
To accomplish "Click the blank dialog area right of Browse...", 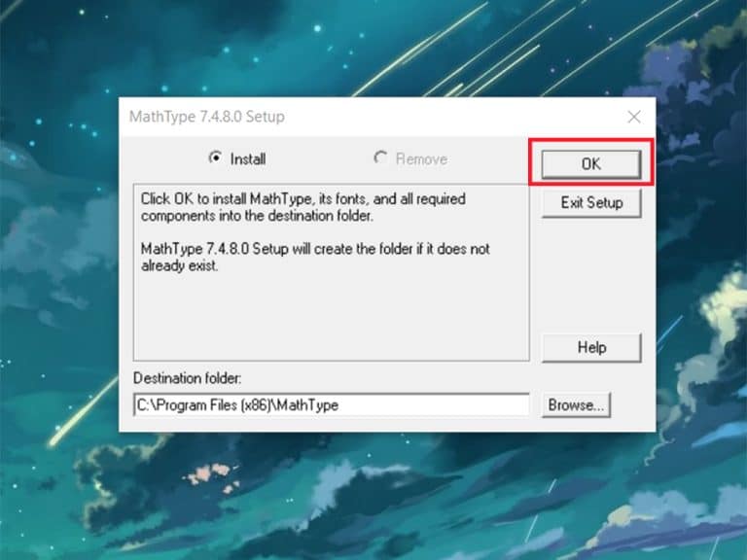I will (632, 405).
